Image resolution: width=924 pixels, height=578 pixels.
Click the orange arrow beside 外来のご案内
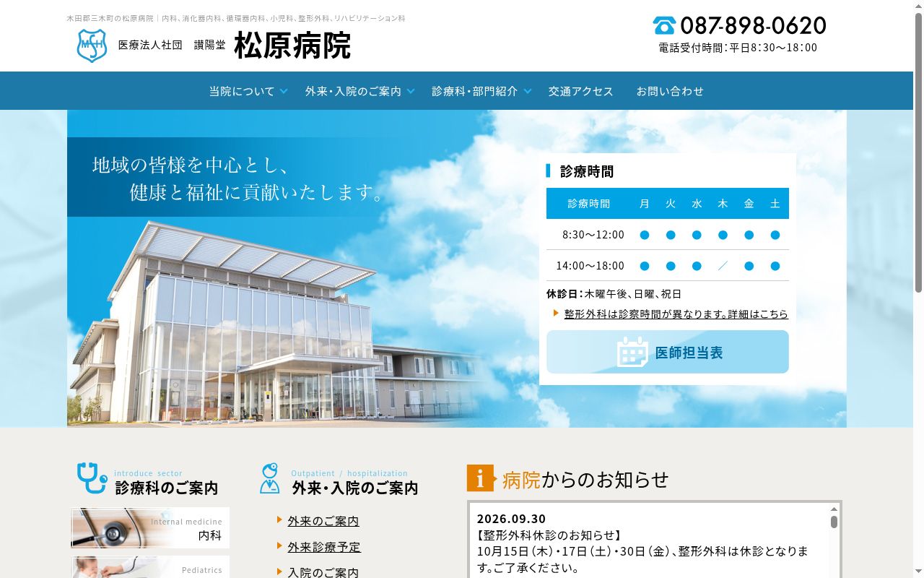coord(279,519)
